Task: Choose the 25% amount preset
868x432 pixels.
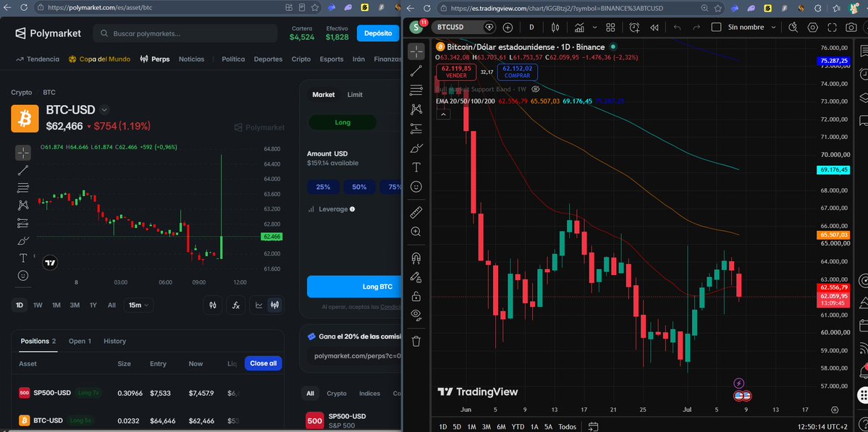Action: [324, 187]
